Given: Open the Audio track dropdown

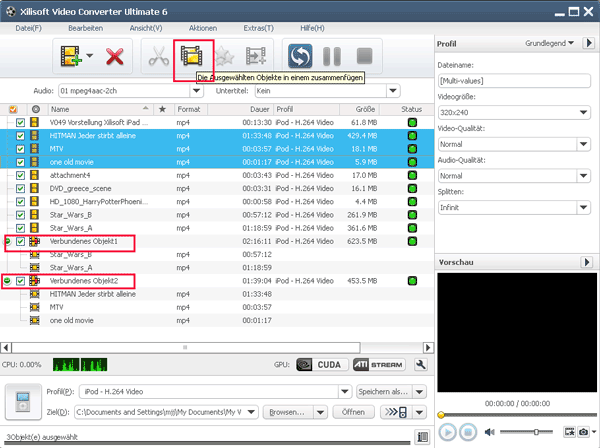Looking at the screenshot, I should [x=196, y=91].
